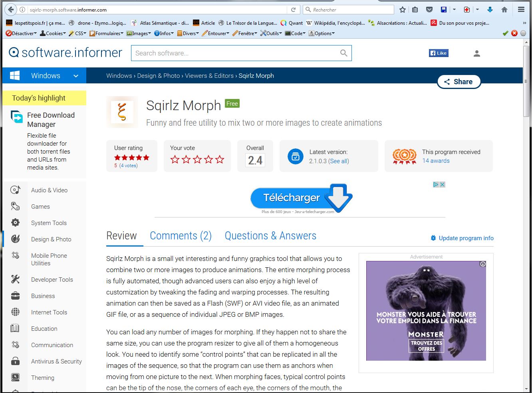Open the 14 awards link
Screen dimensions: 532x393
(436, 161)
